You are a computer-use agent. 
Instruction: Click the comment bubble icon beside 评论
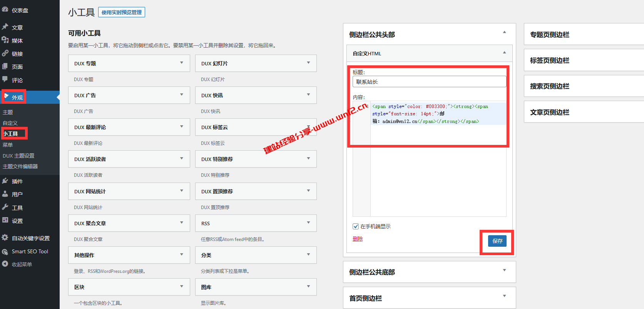pos(5,80)
